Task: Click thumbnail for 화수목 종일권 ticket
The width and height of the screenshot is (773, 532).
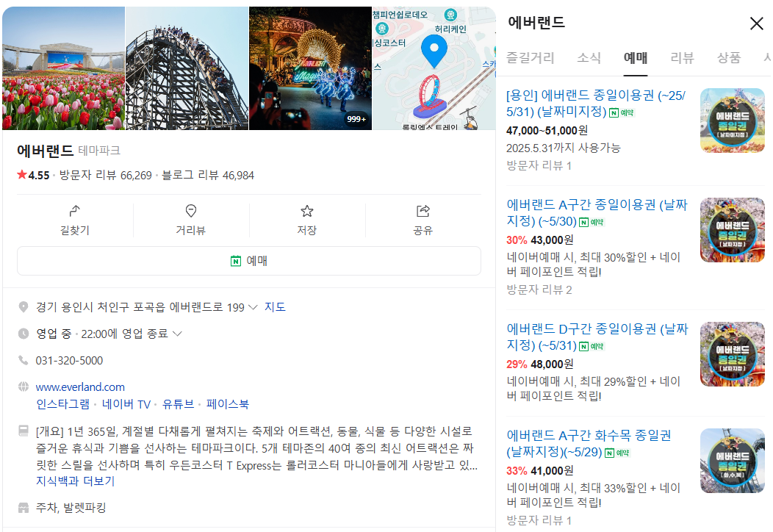Action: point(732,461)
